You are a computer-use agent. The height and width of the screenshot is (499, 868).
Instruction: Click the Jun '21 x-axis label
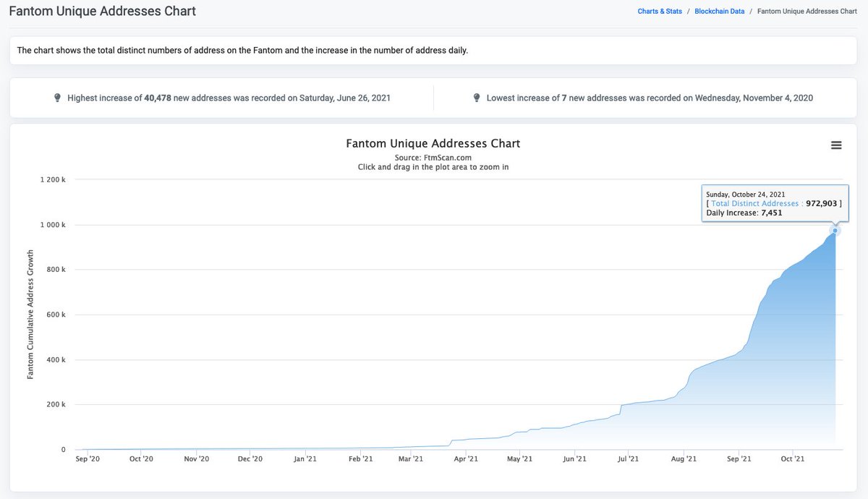tap(574, 459)
